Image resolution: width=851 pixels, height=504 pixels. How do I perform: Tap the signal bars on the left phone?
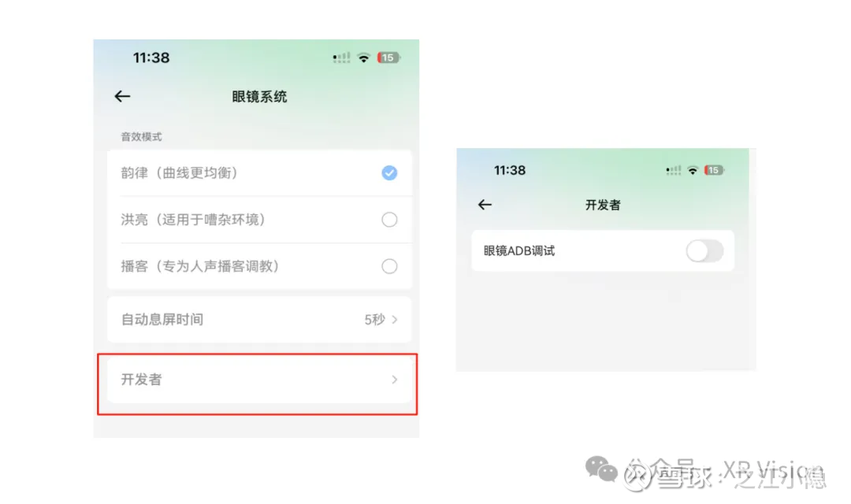click(341, 57)
